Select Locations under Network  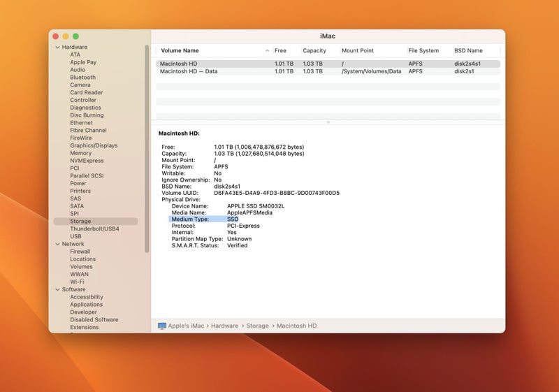[x=82, y=259]
